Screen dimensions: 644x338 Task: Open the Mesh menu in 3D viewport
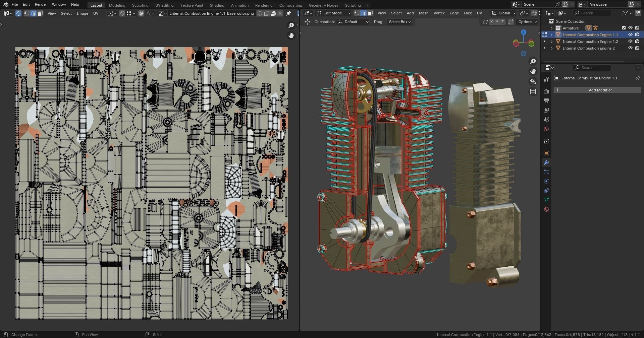coord(424,13)
